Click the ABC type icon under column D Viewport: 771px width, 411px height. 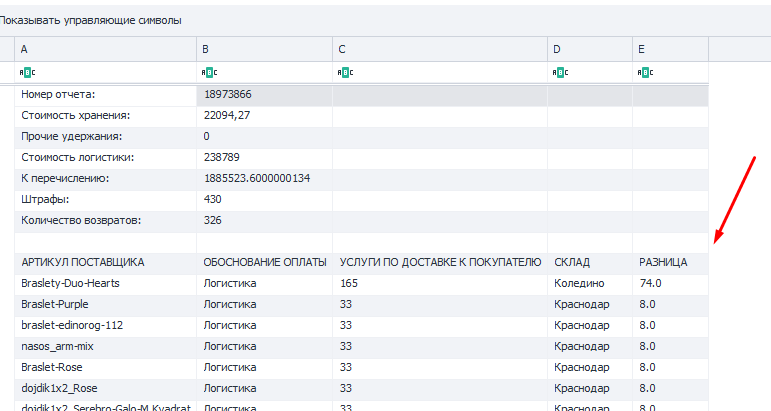pyautogui.click(x=561, y=73)
